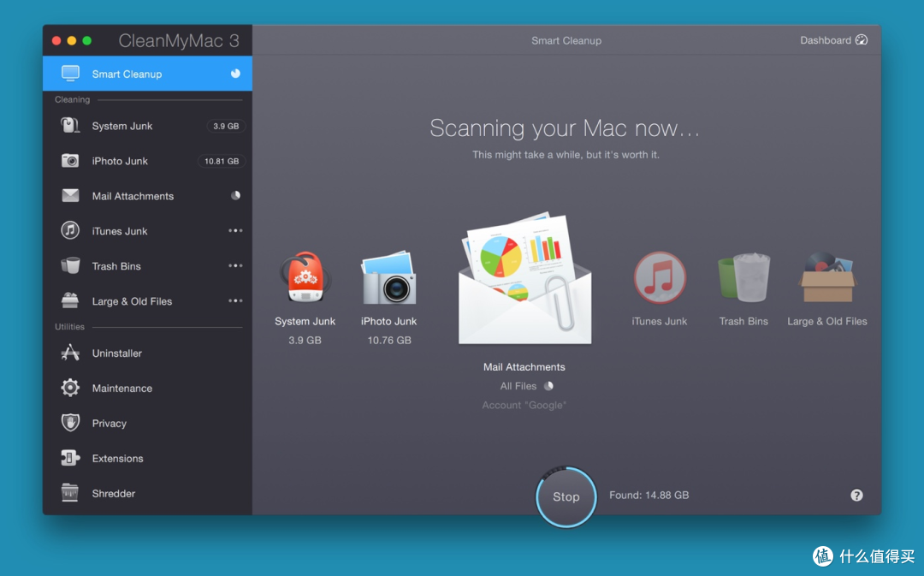Click the Account "Google" text

[524, 405]
